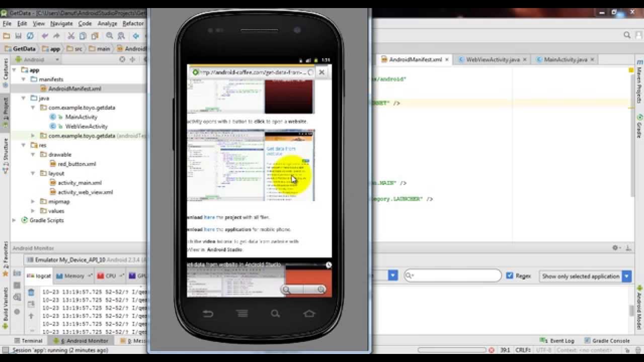Click the Save All toolbar icon
This screenshot has height=362, width=644.
click(x=18, y=36)
